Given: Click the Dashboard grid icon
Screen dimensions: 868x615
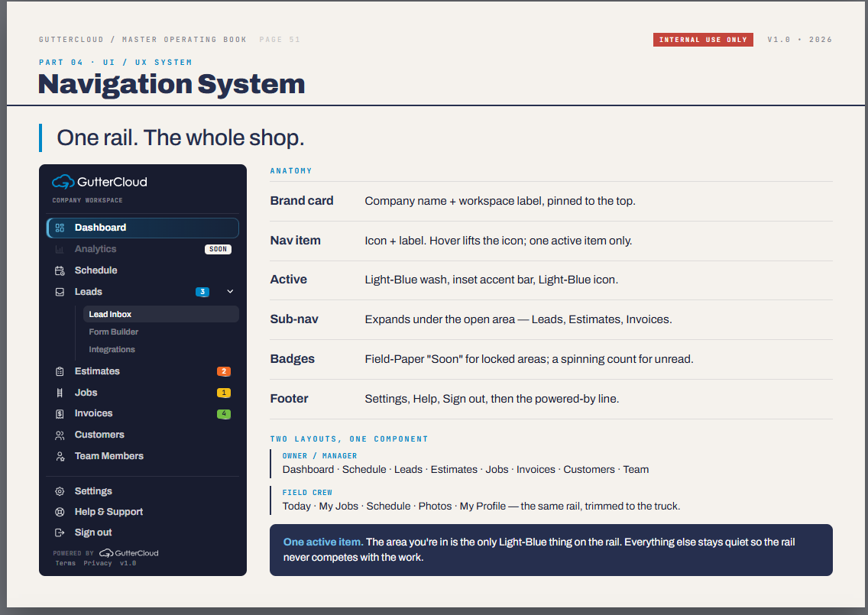Looking at the screenshot, I should pos(60,228).
